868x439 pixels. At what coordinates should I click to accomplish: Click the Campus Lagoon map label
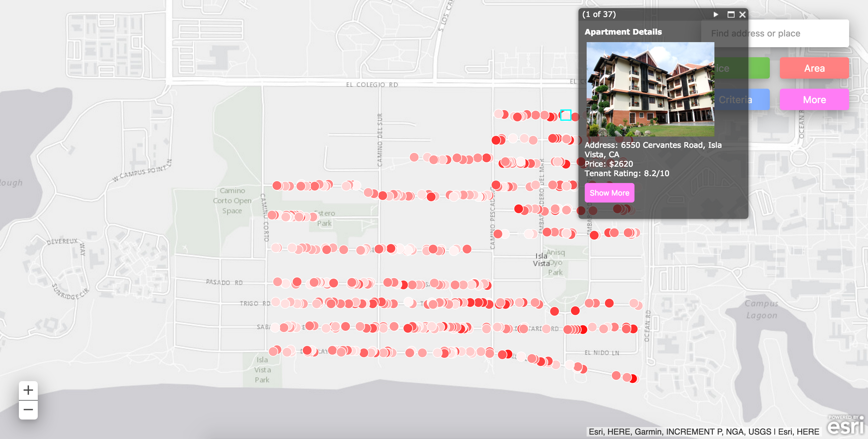point(761,309)
